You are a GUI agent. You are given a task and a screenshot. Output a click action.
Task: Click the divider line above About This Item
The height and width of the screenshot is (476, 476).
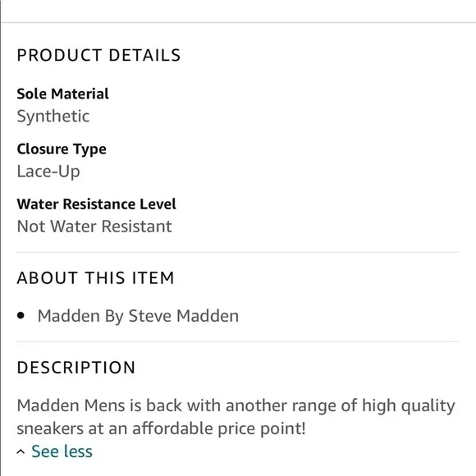238,252
